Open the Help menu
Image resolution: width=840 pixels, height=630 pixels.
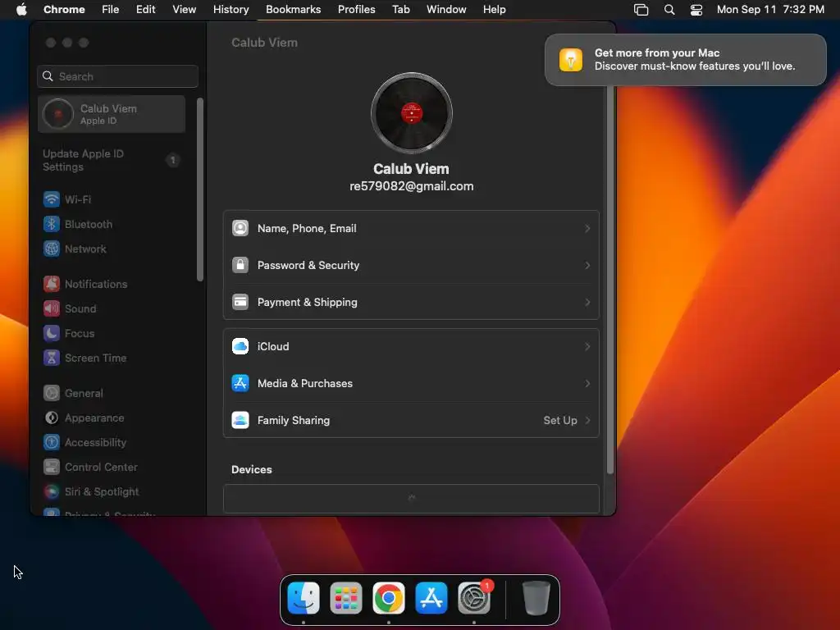pyautogui.click(x=494, y=10)
